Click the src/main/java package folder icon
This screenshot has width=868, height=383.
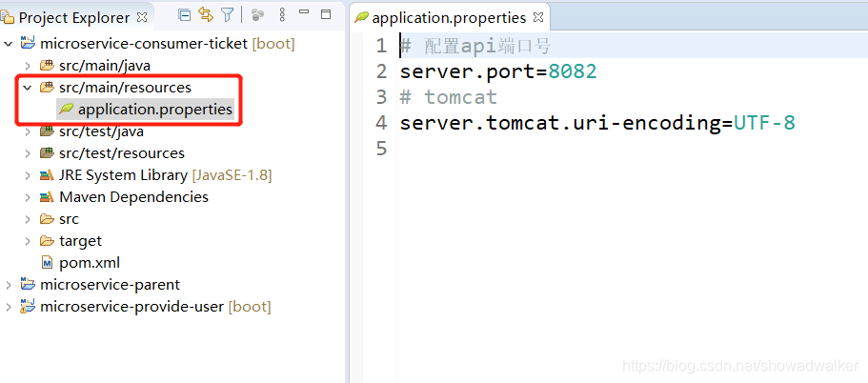click(x=47, y=66)
